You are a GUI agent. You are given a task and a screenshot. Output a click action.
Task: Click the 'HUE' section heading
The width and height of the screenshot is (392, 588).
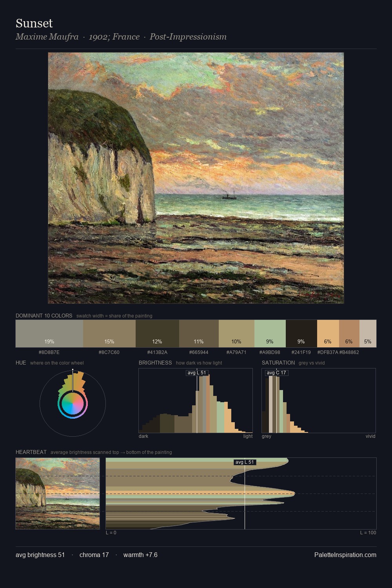21,363
